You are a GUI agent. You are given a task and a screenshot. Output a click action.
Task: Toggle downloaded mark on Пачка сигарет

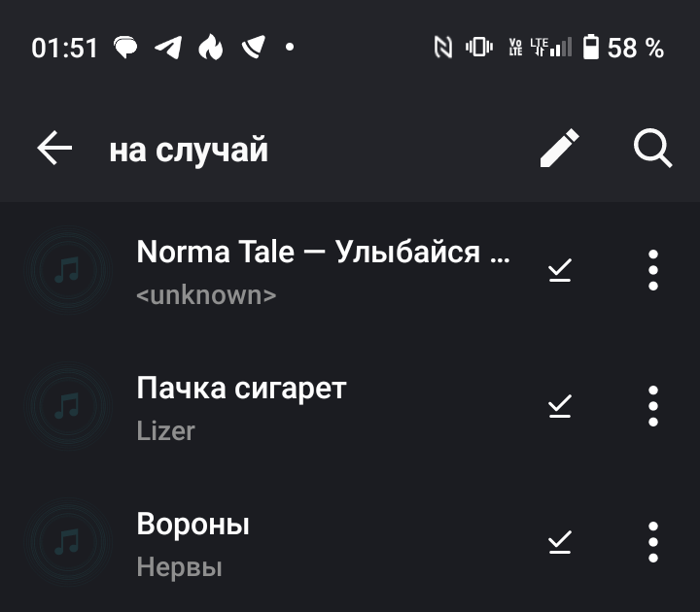pyautogui.click(x=559, y=405)
